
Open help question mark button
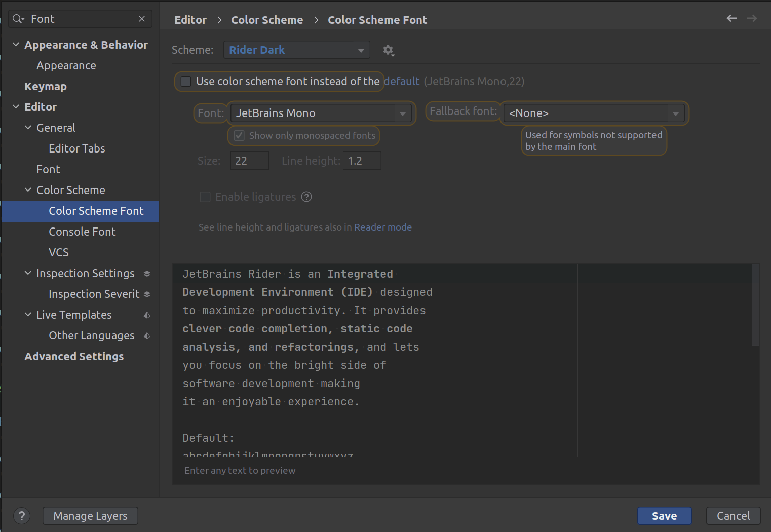21,516
